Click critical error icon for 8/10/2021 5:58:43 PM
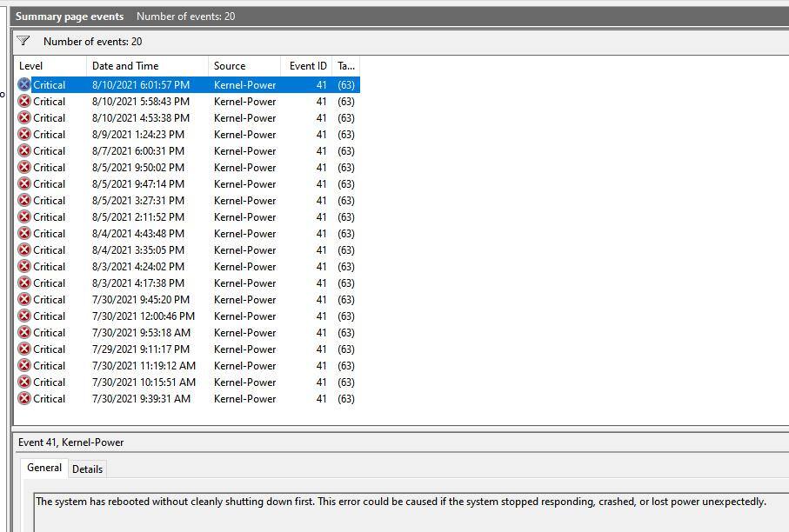 (24, 102)
